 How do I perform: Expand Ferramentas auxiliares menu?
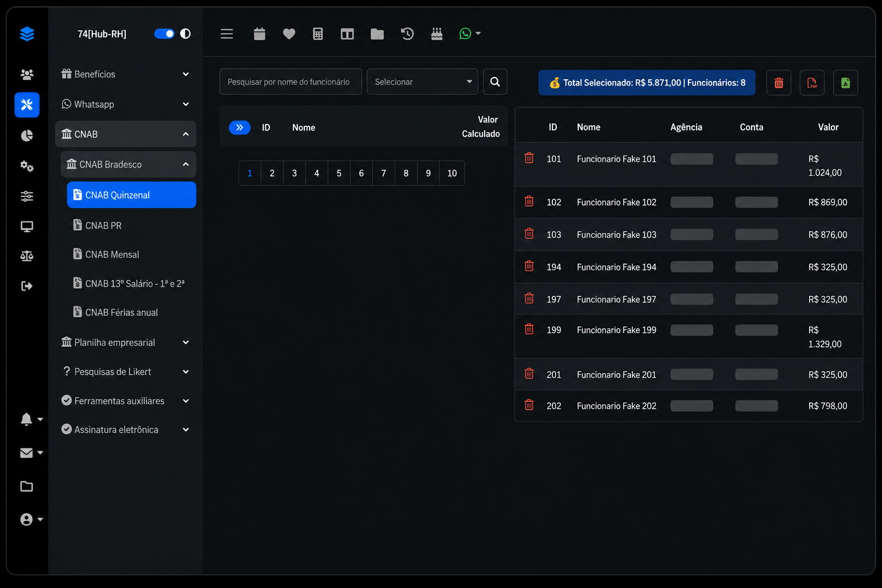[x=126, y=401]
